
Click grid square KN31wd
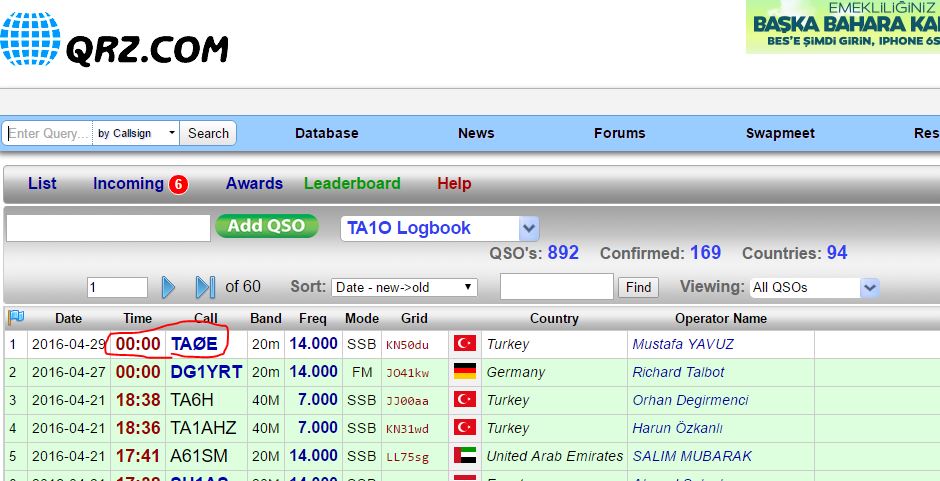(407, 429)
